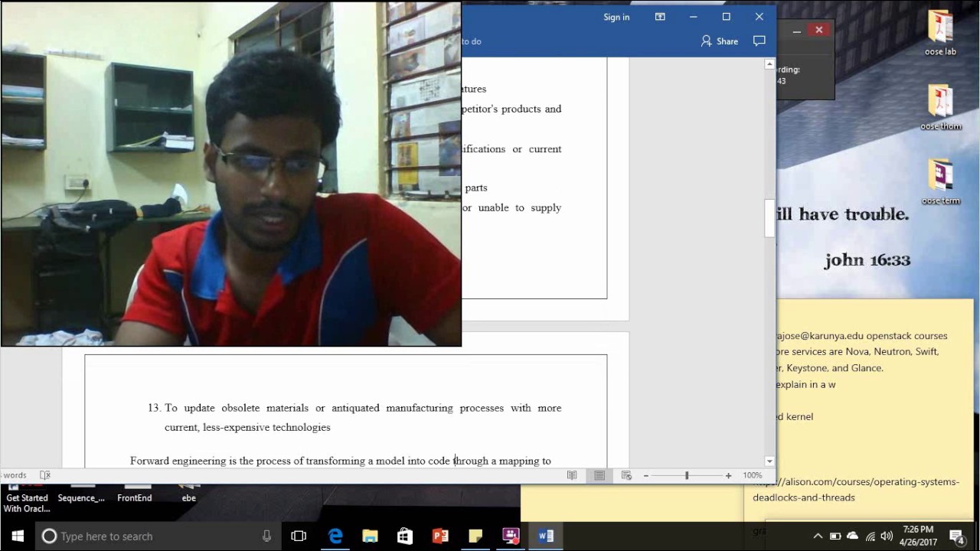This screenshot has height=551, width=980.
Task: Minimize the recording window behind Word
Action: 796,31
